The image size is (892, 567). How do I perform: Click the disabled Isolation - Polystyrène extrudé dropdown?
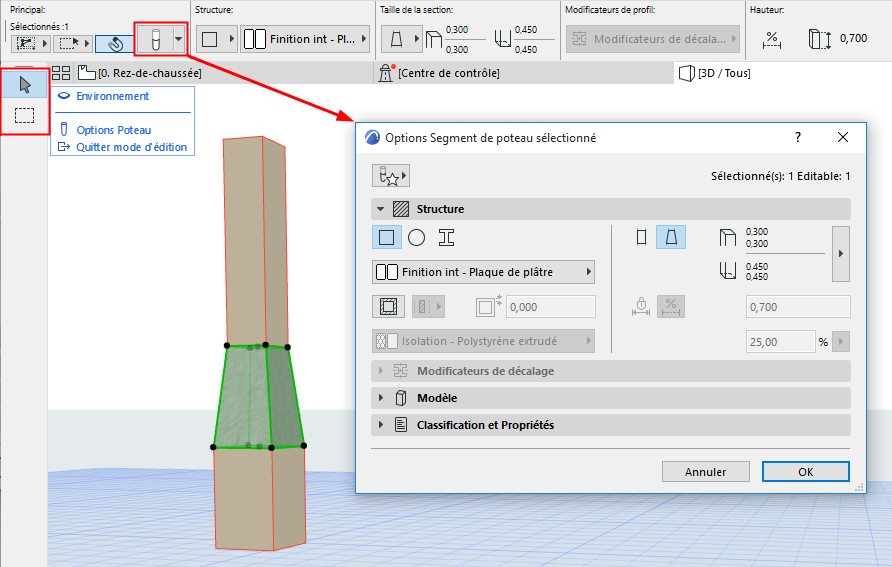(x=484, y=341)
